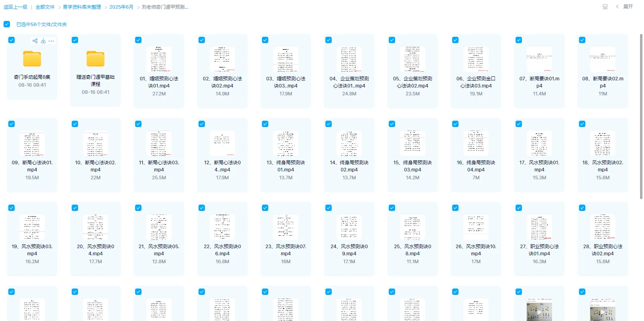
Task: Open thumbnail of 06、企业预测金口心法诀03.mp4
Action: [476, 60]
